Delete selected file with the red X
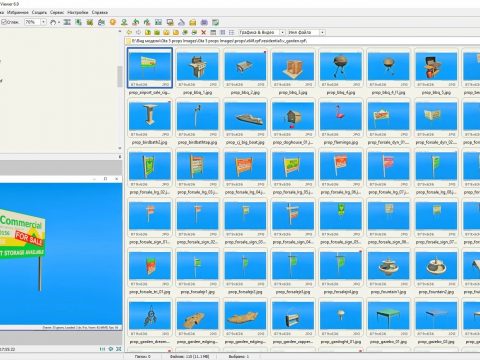This screenshot has height=360, width=480. pyautogui.click(x=204, y=32)
